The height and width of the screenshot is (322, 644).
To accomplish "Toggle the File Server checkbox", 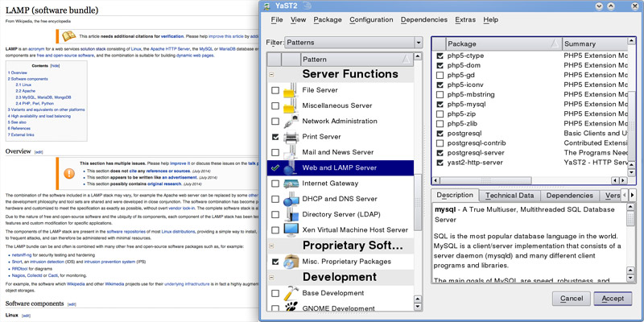I will point(275,90).
